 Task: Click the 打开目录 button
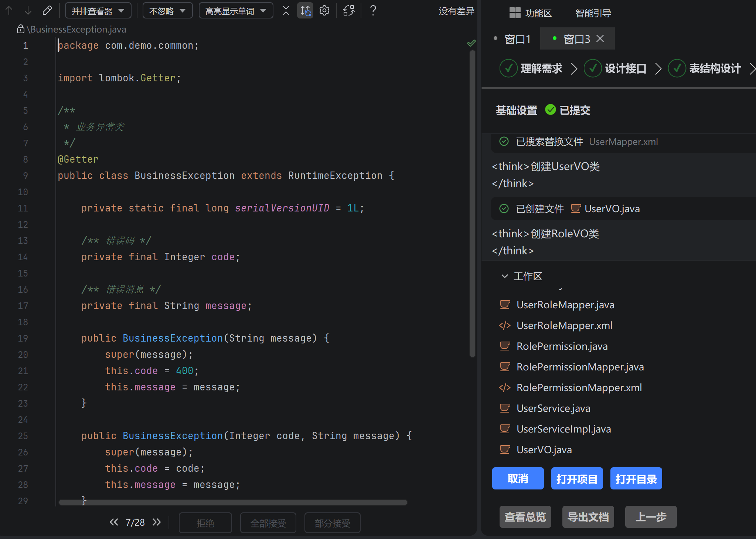pyautogui.click(x=636, y=478)
